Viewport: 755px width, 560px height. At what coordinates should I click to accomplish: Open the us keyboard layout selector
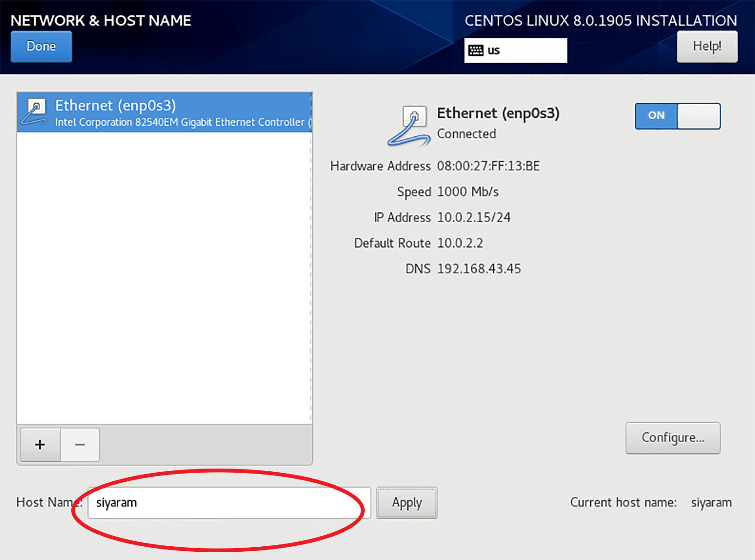coord(516,50)
